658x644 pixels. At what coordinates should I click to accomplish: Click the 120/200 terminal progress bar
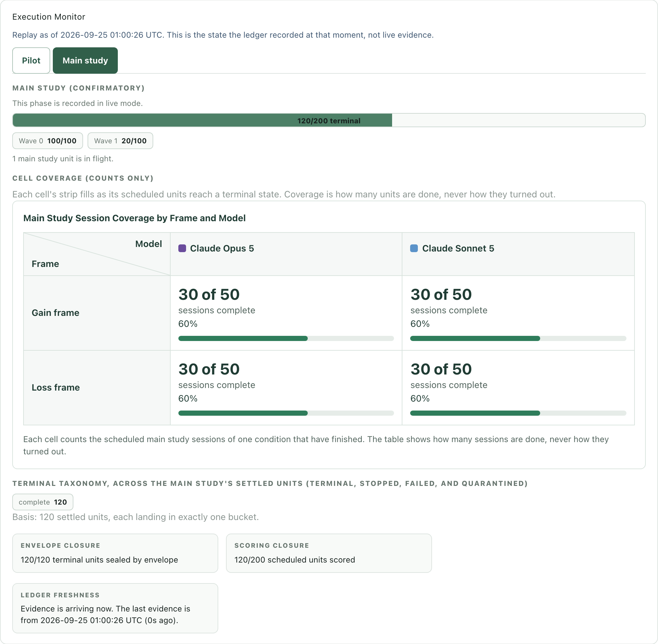click(329, 120)
